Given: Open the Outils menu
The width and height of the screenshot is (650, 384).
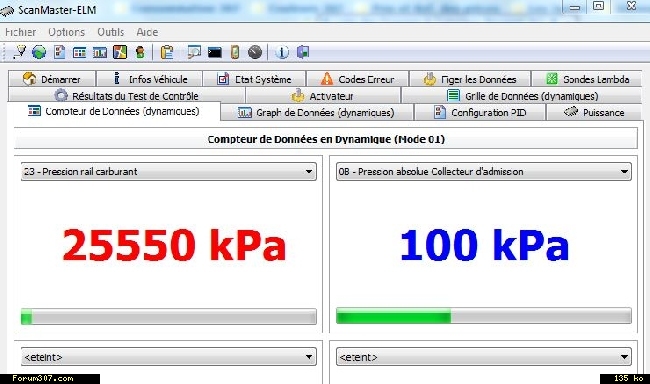Looking at the screenshot, I should 111,32.
